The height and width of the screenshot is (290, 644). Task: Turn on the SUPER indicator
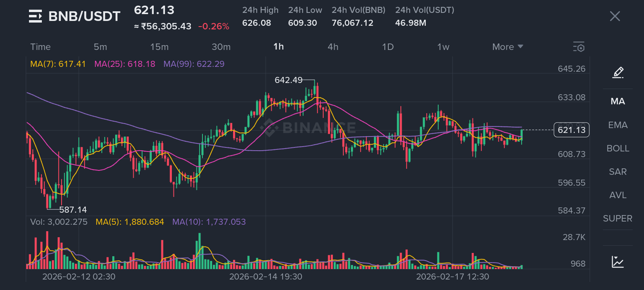[x=617, y=218]
